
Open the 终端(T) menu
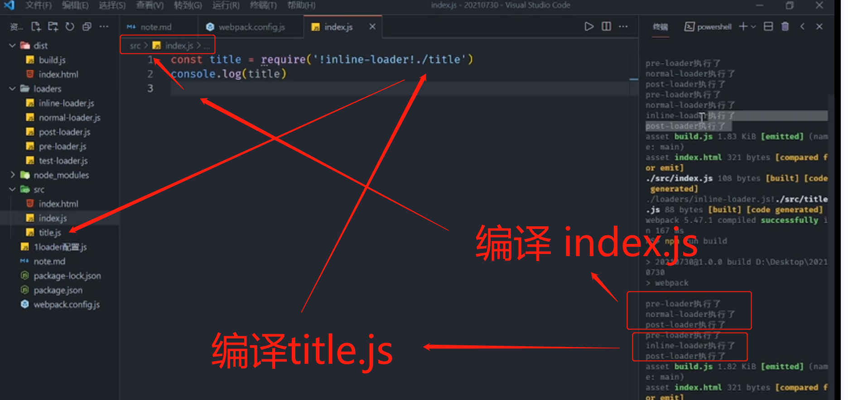point(263,5)
